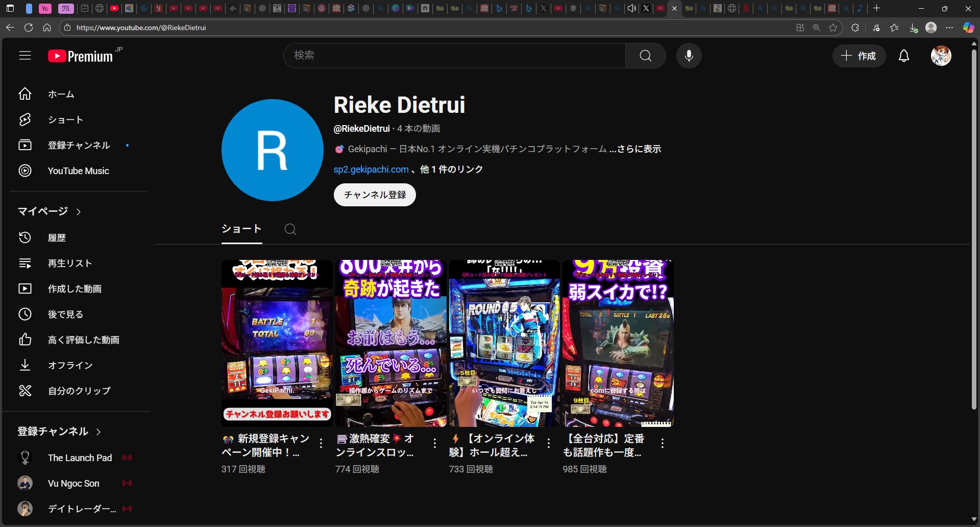The image size is (980, 527).
Task: Click the Rieke Dietrui channel avatar
Action: 273,150
